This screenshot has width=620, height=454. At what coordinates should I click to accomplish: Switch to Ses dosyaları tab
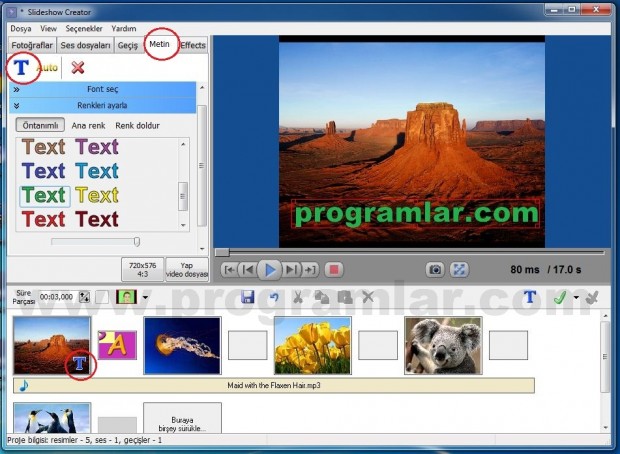tap(85, 45)
